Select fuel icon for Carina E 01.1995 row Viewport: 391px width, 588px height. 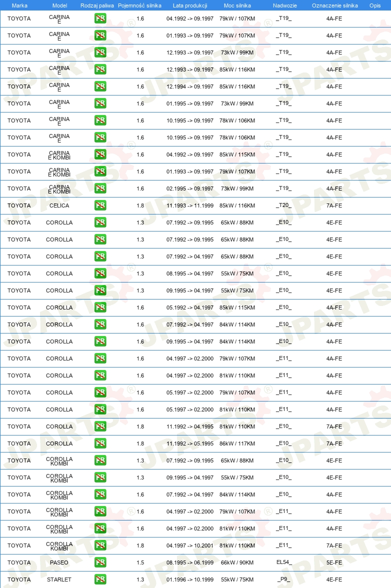100,103
